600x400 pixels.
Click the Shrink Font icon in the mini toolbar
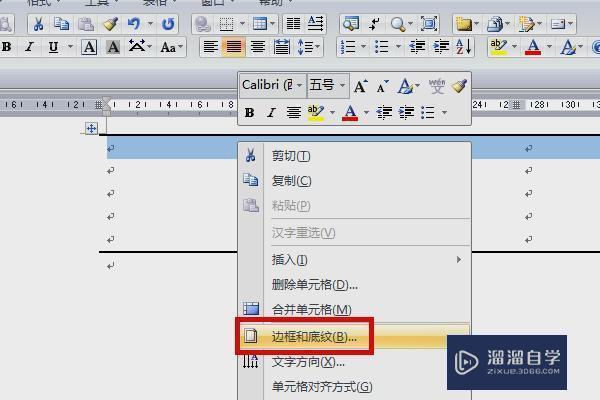click(383, 86)
